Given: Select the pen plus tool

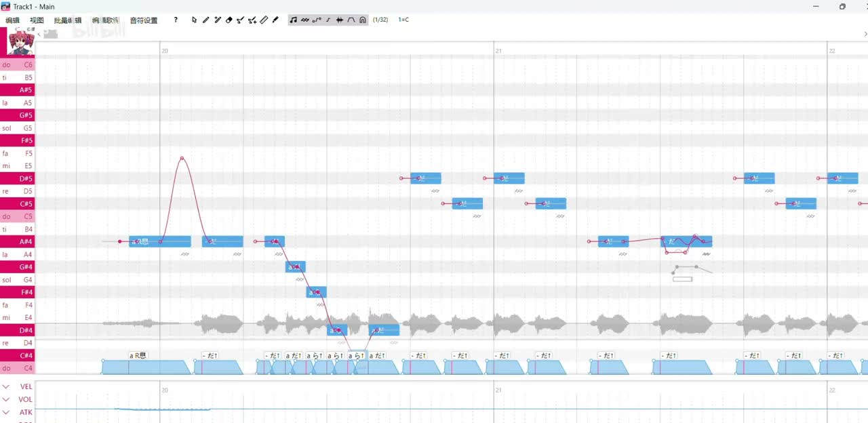Looking at the screenshot, I should pyautogui.click(x=218, y=20).
